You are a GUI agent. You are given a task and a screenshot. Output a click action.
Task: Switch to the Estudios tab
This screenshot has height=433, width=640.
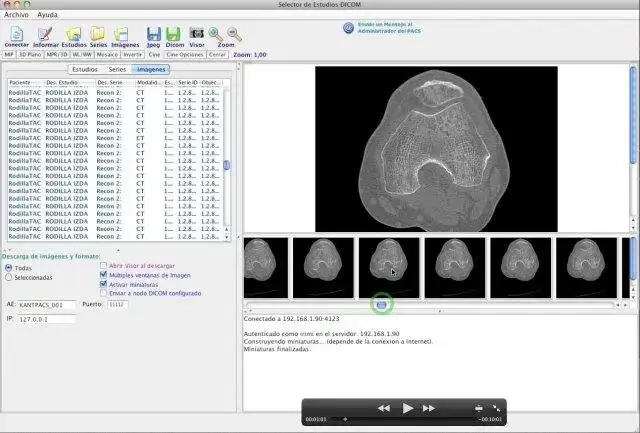click(85, 69)
